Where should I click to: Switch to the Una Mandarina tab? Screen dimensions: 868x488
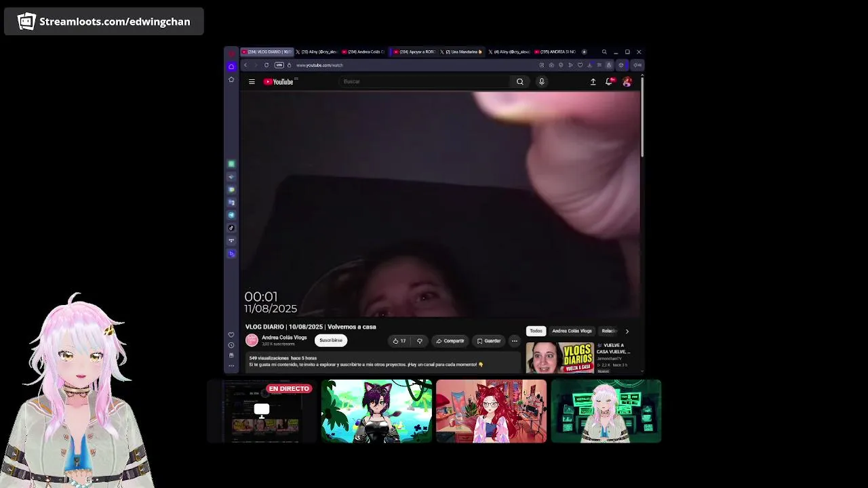coord(462,52)
